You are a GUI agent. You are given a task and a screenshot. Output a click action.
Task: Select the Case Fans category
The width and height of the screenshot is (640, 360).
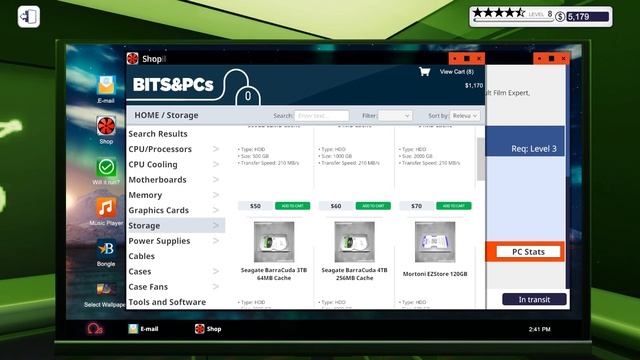pos(148,287)
